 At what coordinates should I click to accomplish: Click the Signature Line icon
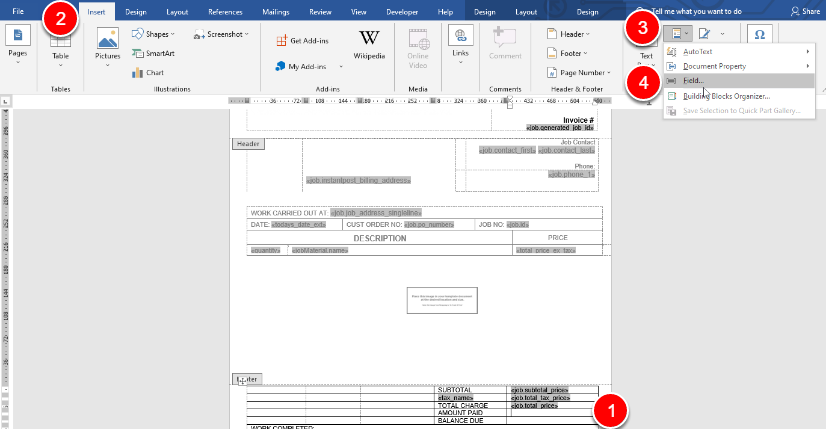(704, 34)
